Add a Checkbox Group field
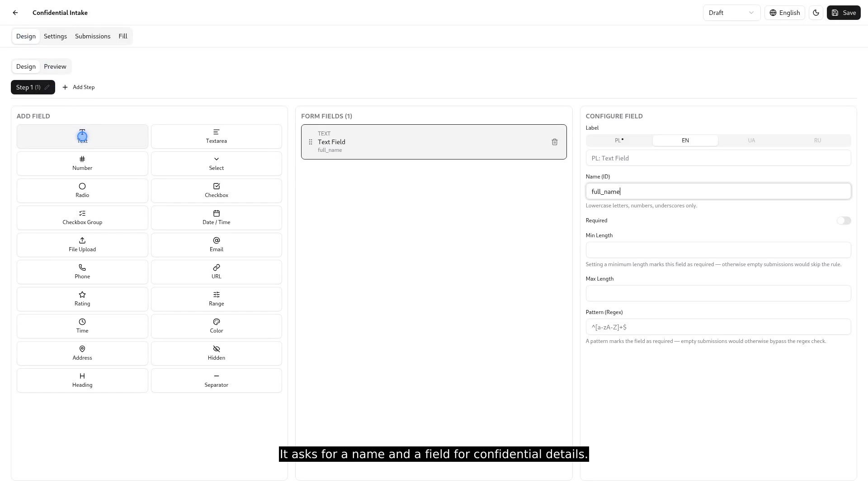The width and height of the screenshot is (868, 488). coord(82,218)
